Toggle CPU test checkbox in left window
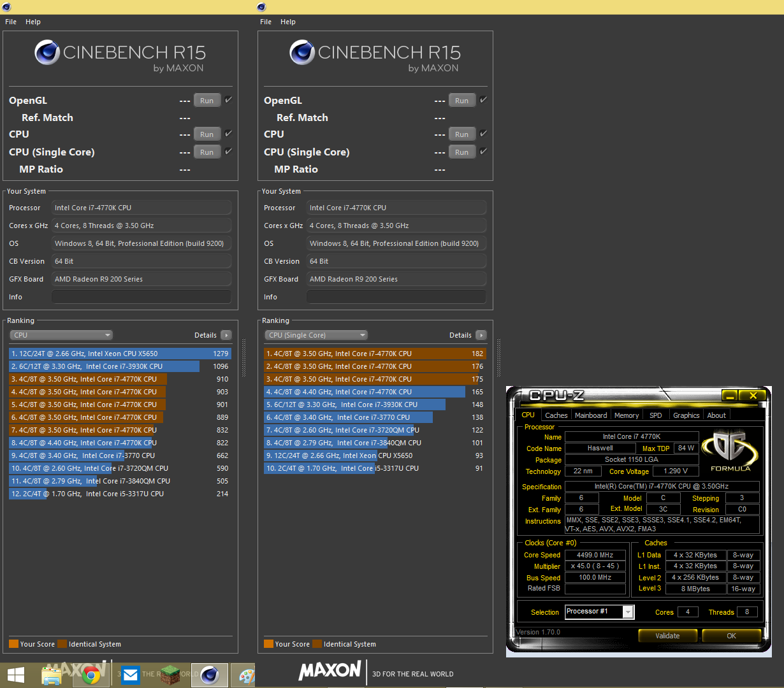This screenshot has width=784, height=688. (x=228, y=134)
